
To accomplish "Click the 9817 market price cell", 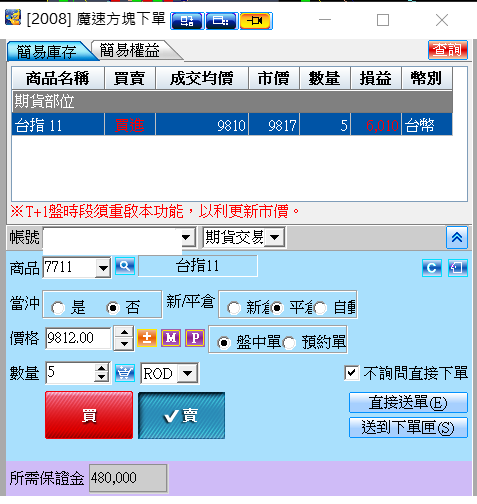I will coord(274,125).
